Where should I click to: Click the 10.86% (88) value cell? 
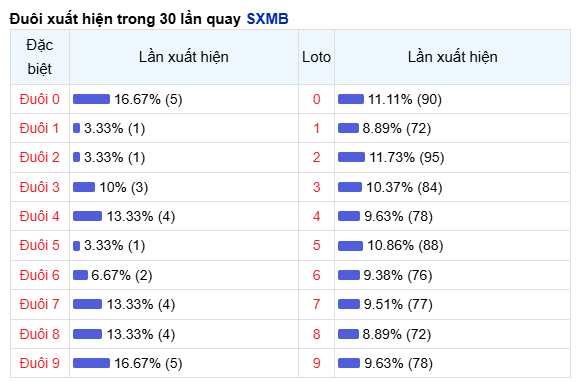tap(405, 245)
